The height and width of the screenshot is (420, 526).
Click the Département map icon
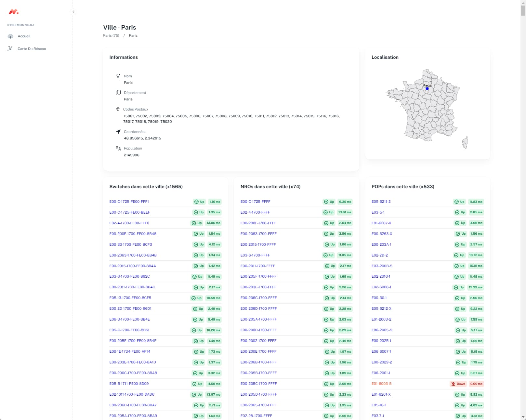(118, 93)
